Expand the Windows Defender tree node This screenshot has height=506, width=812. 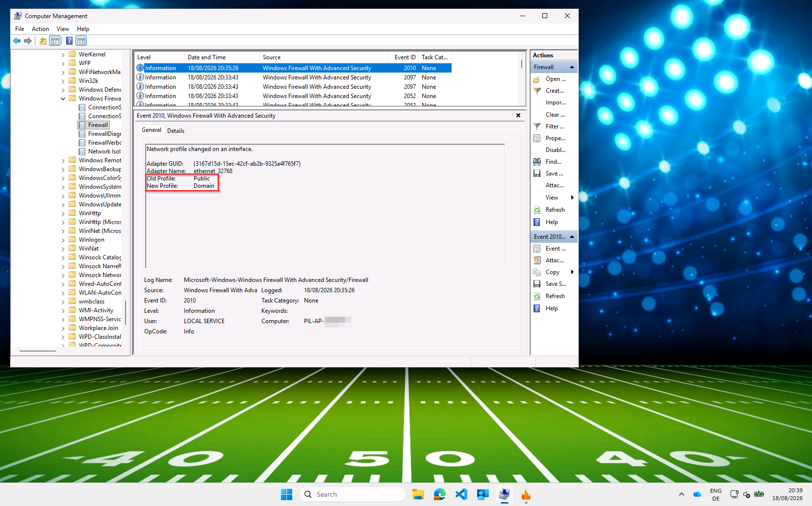coord(63,90)
